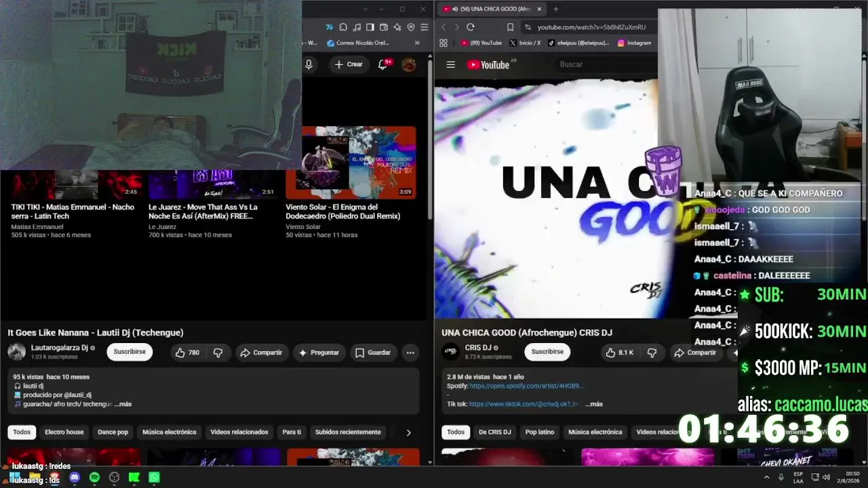The image size is (868, 488).
Task: Open the Instagram bookmark
Action: pos(635,43)
